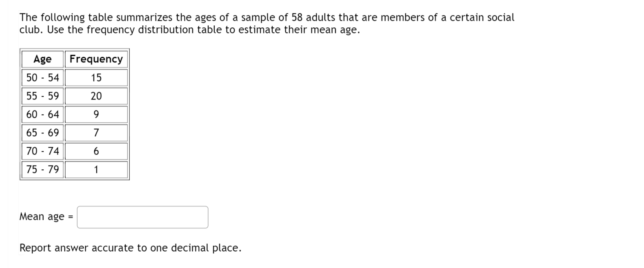Select the frequency value 20
Image resolution: width=644 pixels, height=268 pixels.
coord(96,96)
